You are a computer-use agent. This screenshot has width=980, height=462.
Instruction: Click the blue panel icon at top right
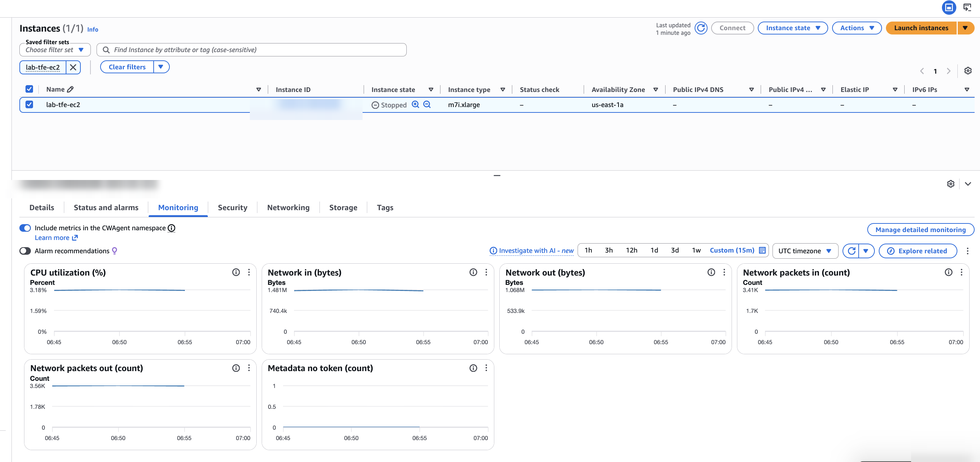click(949, 7)
